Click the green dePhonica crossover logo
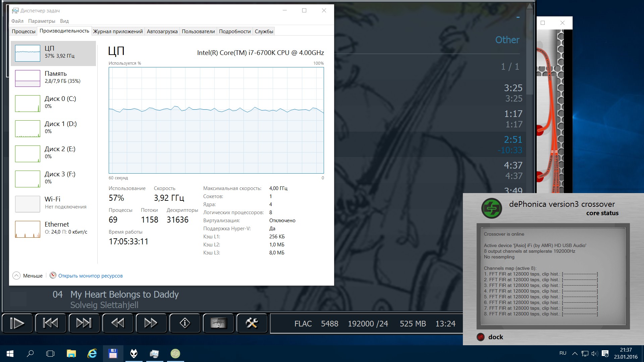Image resolution: width=644 pixels, height=362 pixels. click(x=491, y=208)
